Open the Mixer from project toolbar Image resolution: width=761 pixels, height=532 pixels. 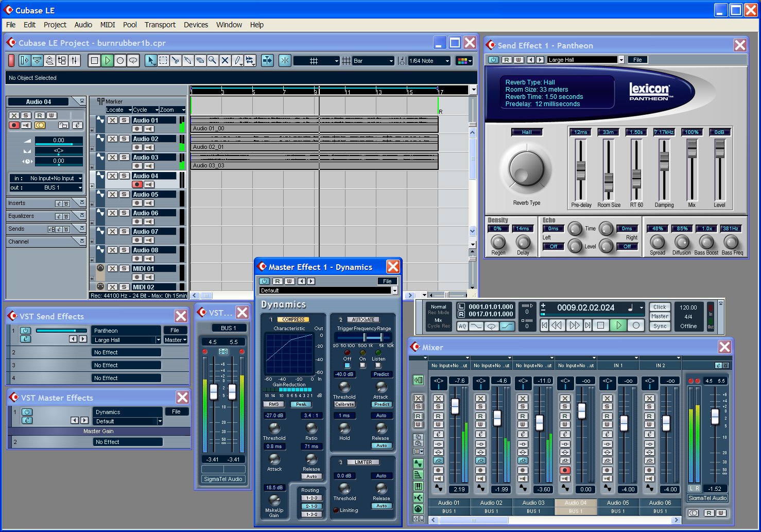tap(75, 60)
